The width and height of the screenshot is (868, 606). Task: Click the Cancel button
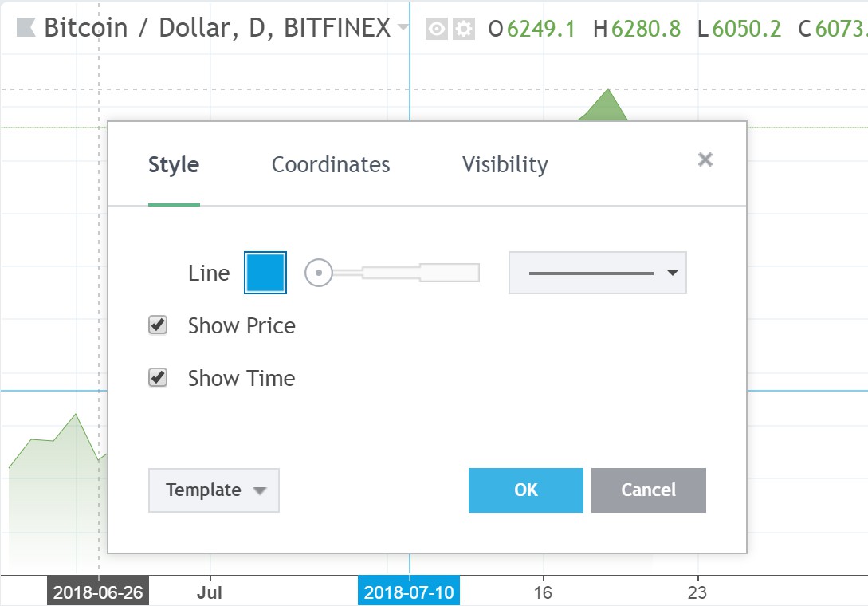pyautogui.click(x=649, y=490)
